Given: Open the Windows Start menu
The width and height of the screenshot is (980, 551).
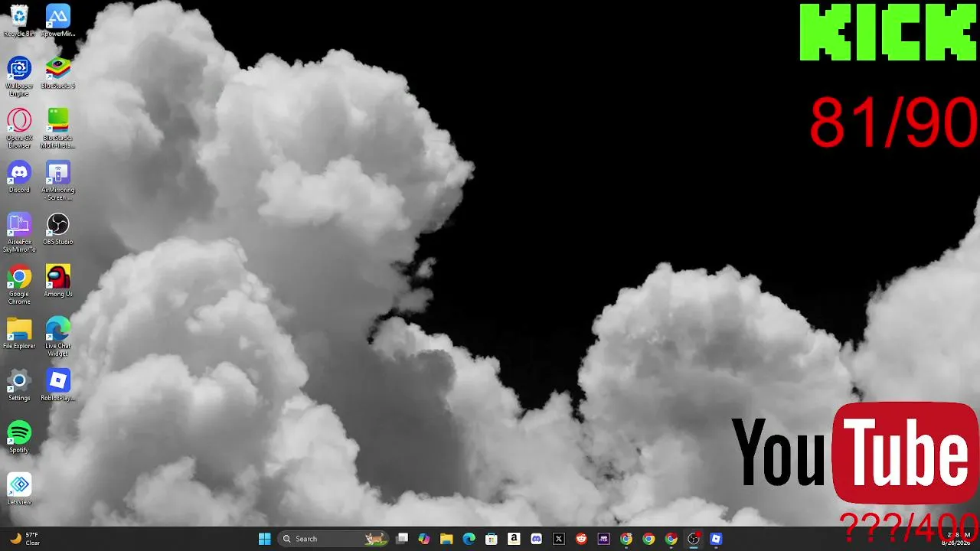Looking at the screenshot, I should click(264, 539).
